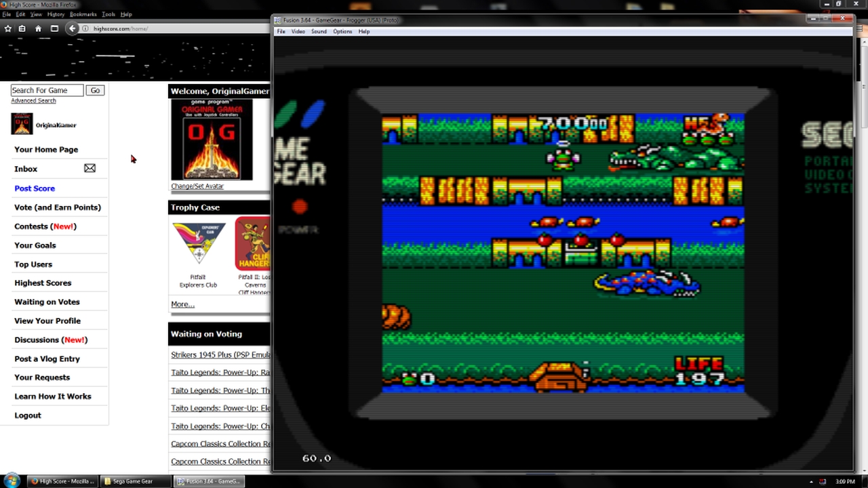Open Firefox Bookmarks menu
The image size is (868, 488).
click(x=83, y=14)
